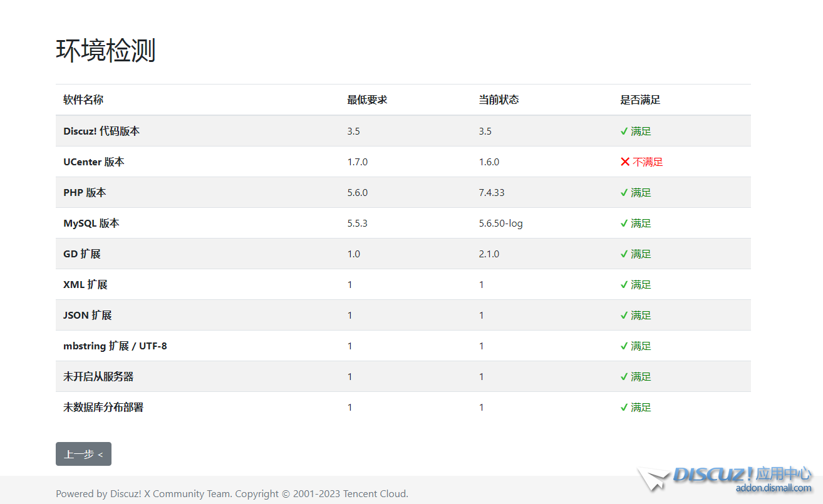
Task: Click the 软件名称 column header
Action: (83, 100)
